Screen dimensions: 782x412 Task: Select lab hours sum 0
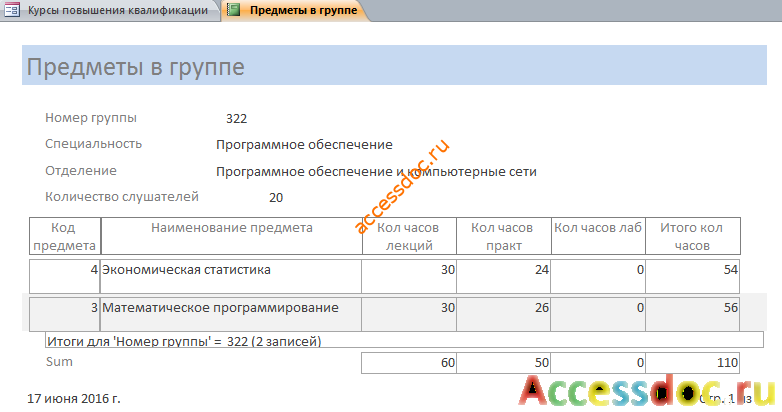coord(598,363)
